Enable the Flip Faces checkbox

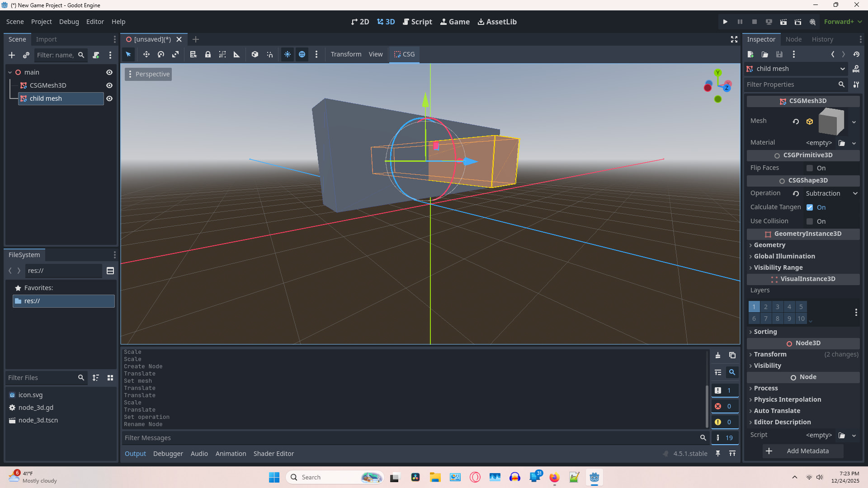coord(810,168)
